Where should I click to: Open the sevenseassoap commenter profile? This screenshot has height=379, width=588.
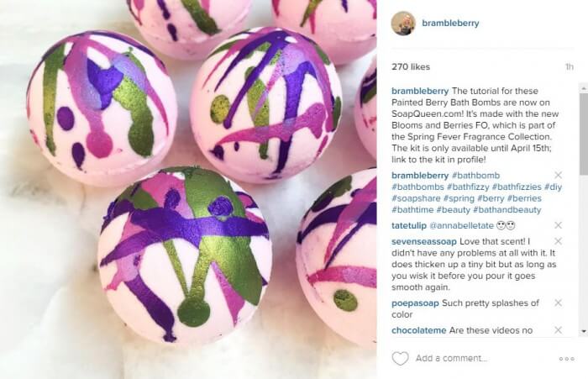pyautogui.click(x=423, y=241)
